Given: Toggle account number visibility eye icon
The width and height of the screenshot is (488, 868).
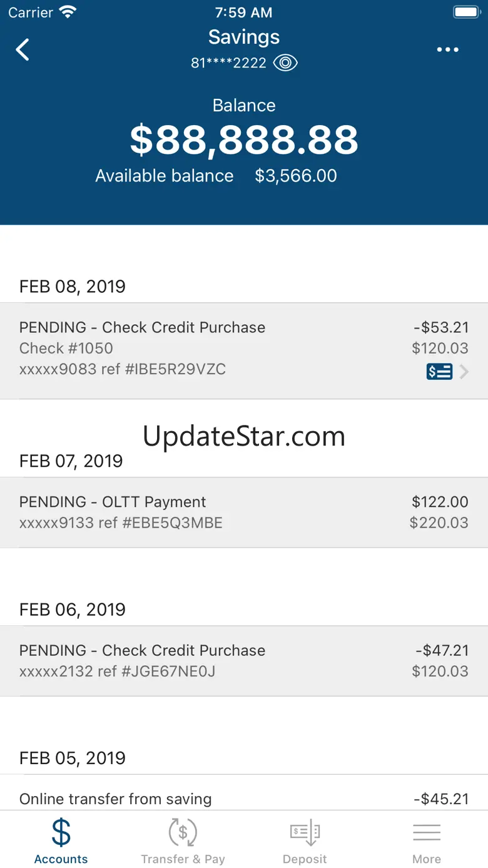Looking at the screenshot, I should (x=285, y=63).
